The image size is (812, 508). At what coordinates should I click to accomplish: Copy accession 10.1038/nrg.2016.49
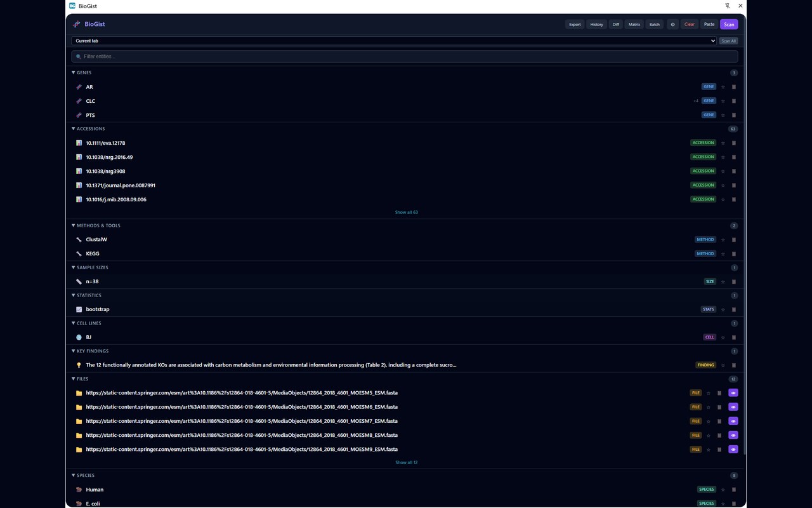click(734, 157)
